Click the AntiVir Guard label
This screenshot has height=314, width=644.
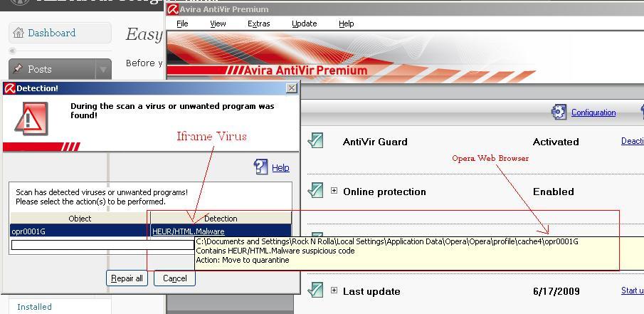pyautogui.click(x=375, y=142)
